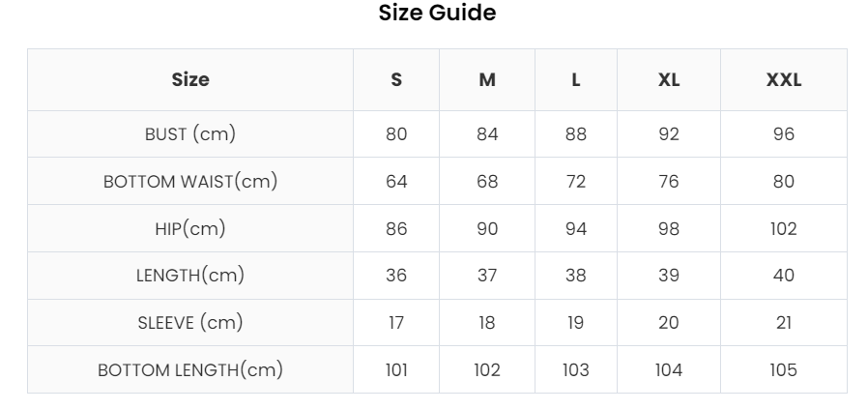Image resolution: width=868 pixels, height=410 pixels.
Task: Click the S size column header
Action: (x=396, y=80)
